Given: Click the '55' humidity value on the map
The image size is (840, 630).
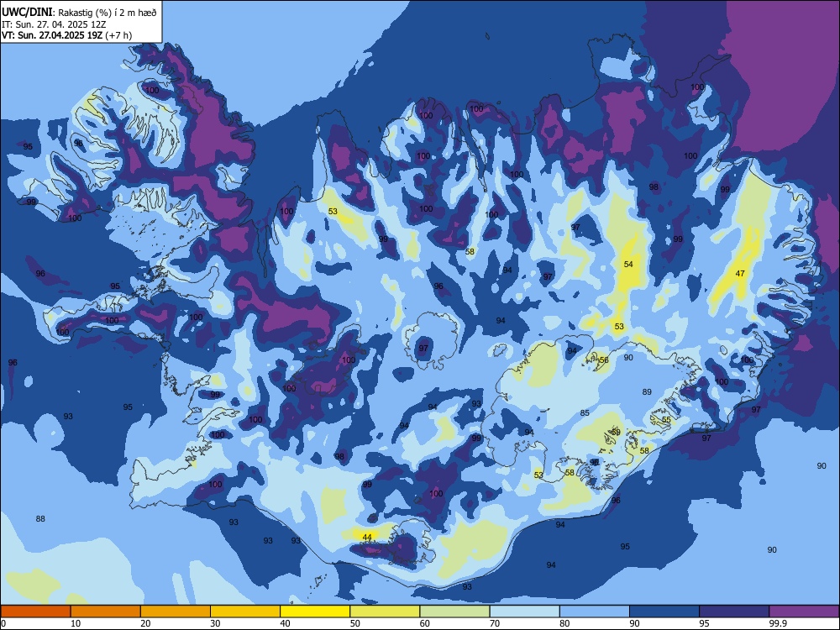Looking at the screenshot, I should tap(666, 420).
